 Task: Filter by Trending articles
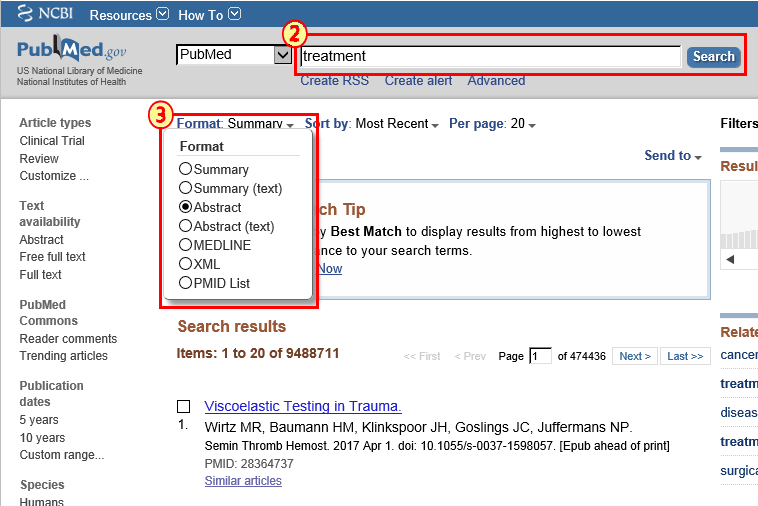(x=63, y=356)
